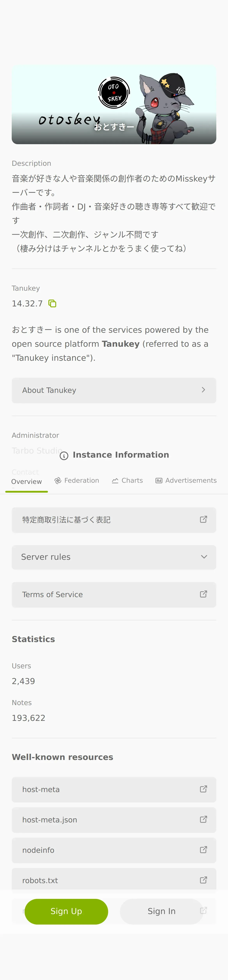Click the chevron arrow in About Tanukey
The width and height of the screenshot is (228, 980).
tap(203, 390)
